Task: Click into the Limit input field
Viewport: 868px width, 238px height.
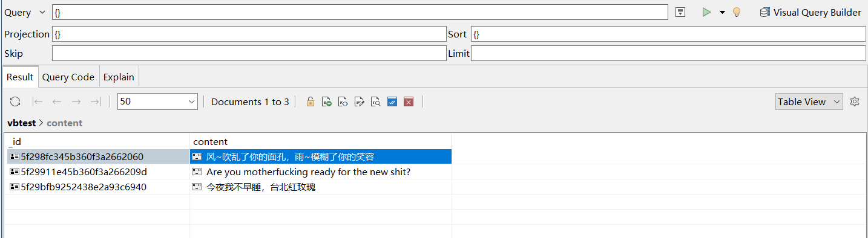Action: (668, 53)
